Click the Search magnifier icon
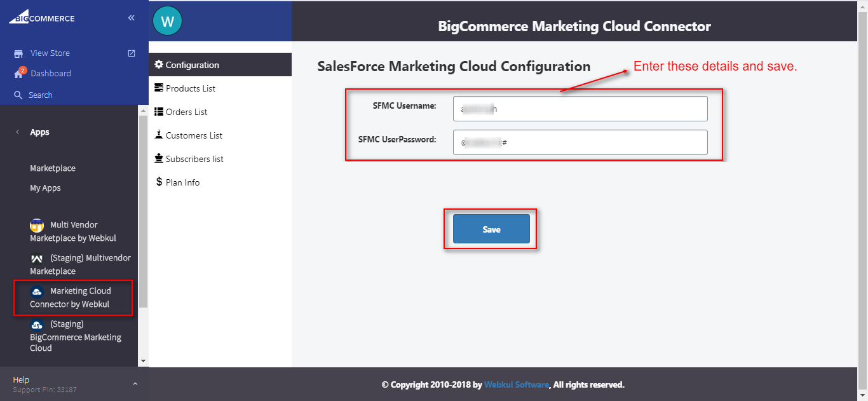This screenshot has height=401, width=868. [x=18, y=95]
